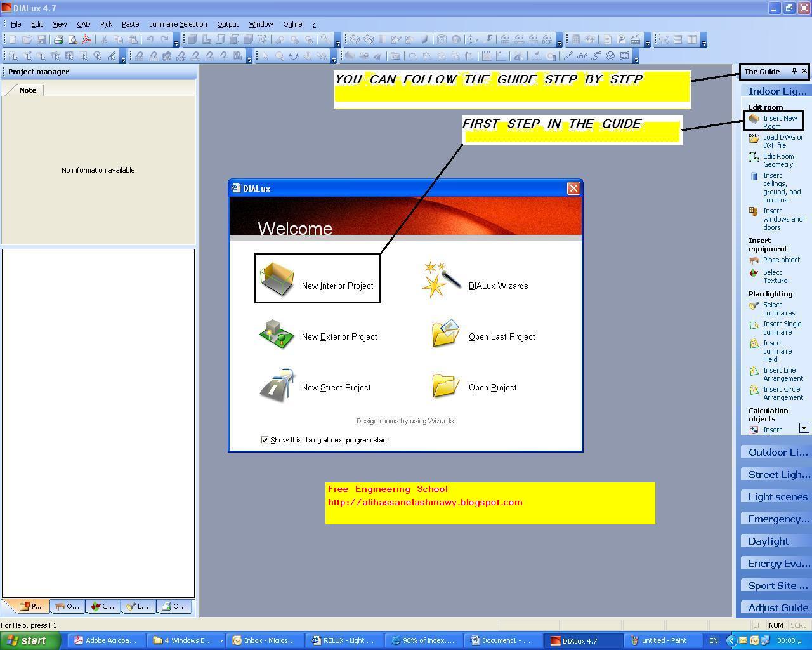Open the Adobe PDF export toolbar icon

coord(86,39)
